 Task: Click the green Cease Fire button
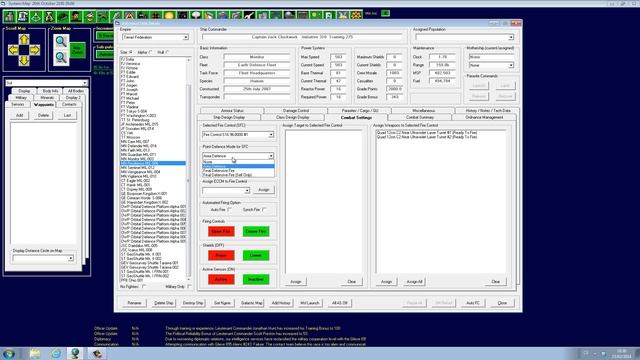(256, 231)
